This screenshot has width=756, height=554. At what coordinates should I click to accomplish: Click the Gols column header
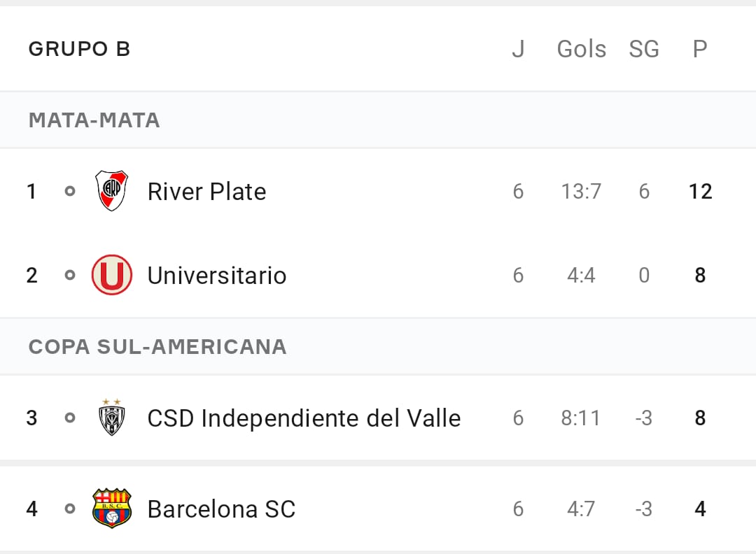pyautogui.click(x=582, y=49)
